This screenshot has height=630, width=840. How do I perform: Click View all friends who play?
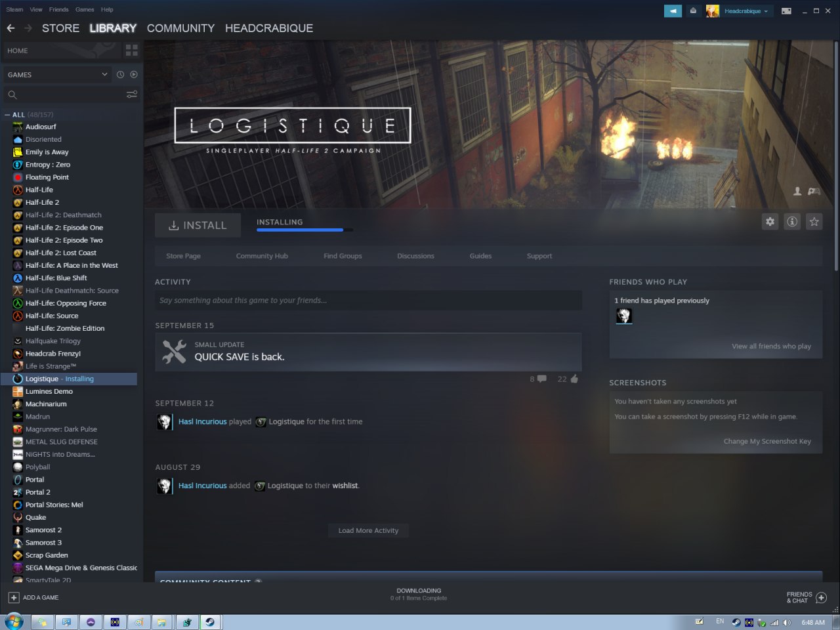click(x=771, y=346)
